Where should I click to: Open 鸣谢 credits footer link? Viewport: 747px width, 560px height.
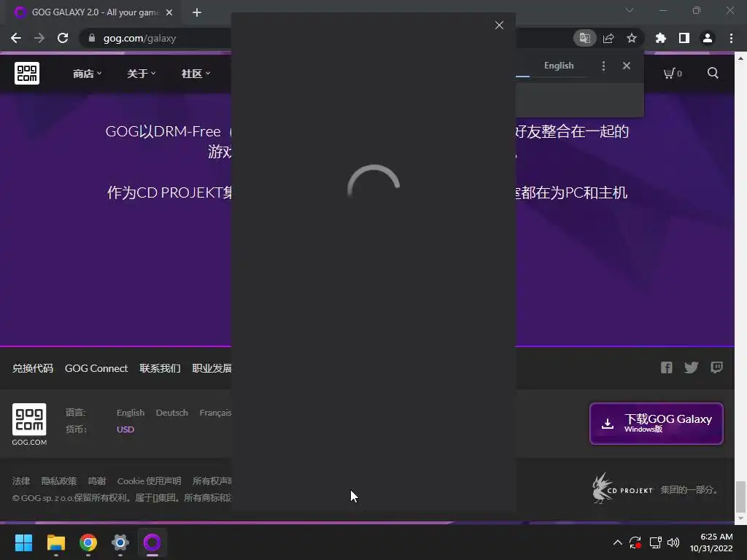click(x=97, y=481)
